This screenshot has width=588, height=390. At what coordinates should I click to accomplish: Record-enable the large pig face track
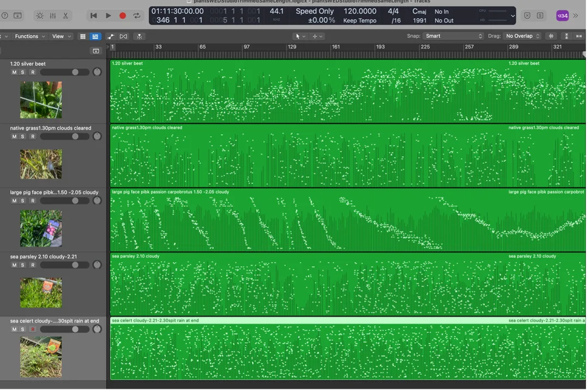coord(33,201)
